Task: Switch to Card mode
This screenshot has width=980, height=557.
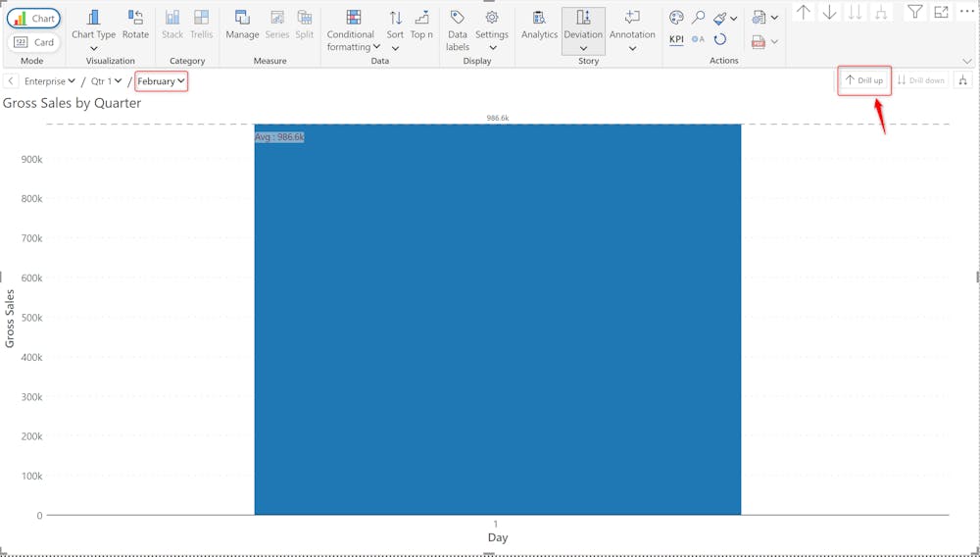Action: click(x=33, y=42)
